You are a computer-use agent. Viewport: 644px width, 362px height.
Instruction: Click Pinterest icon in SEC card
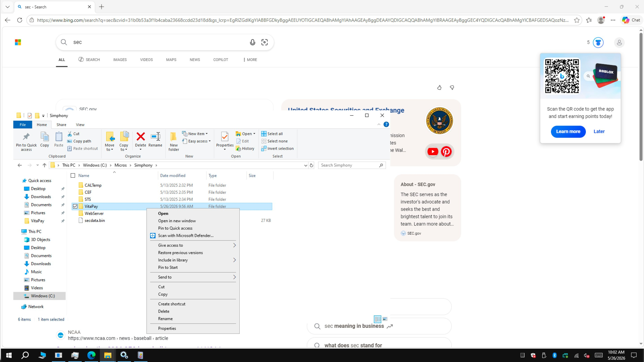446,152
